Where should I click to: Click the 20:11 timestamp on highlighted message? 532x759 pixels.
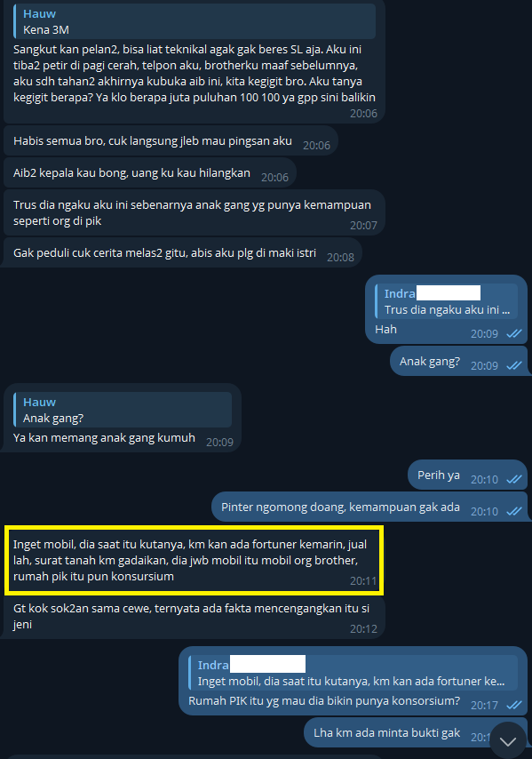[363, 581]
